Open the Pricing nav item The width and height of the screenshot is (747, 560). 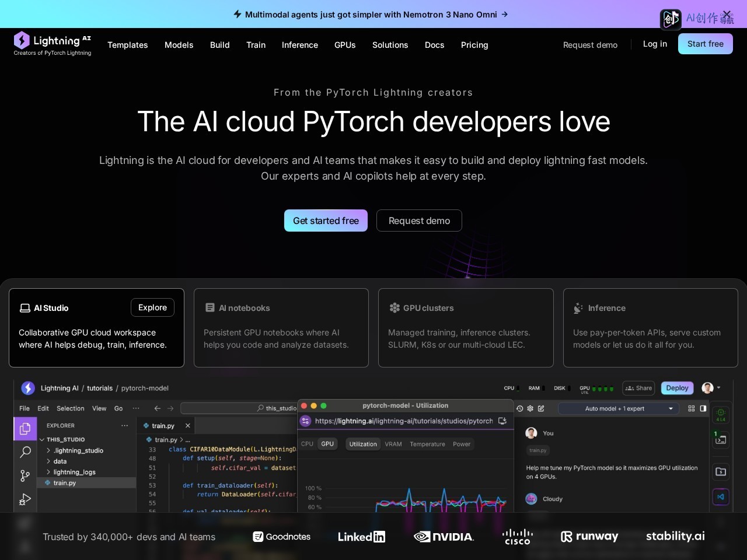[x=474, y=45]
